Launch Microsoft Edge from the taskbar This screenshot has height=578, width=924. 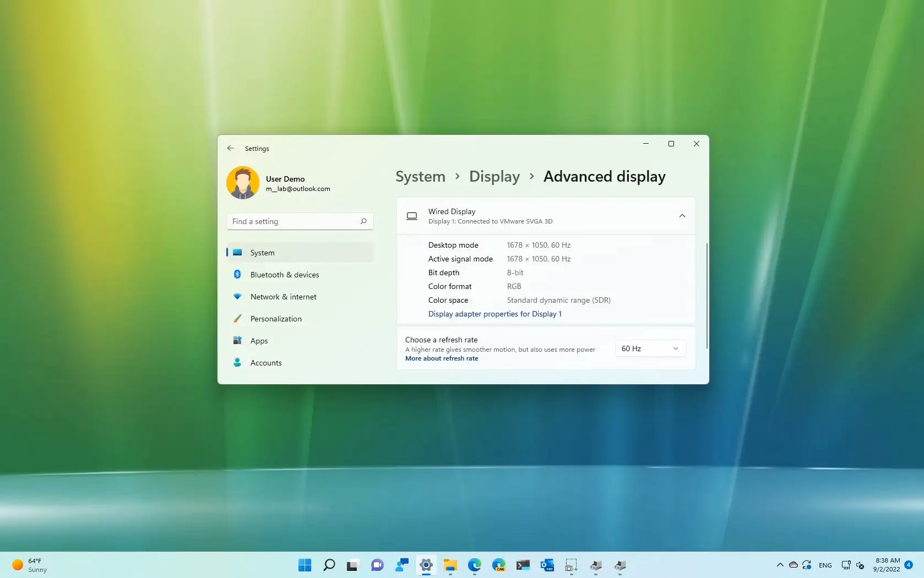pyautogui.click(x=475, y=565)
